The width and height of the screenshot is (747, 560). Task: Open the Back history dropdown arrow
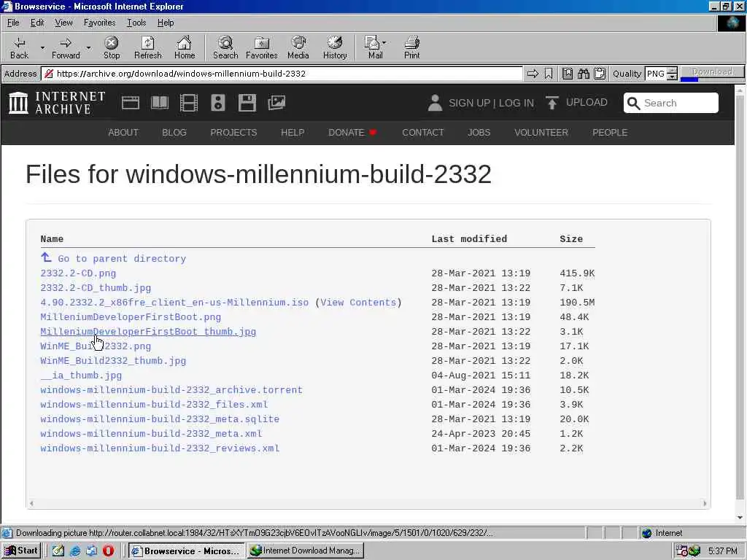42,47
